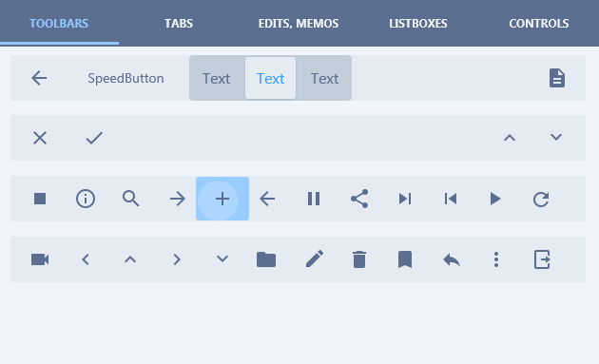The image size is (599, 364).
Task: Switch to the TABS tab
Action: tap(179, 24)
